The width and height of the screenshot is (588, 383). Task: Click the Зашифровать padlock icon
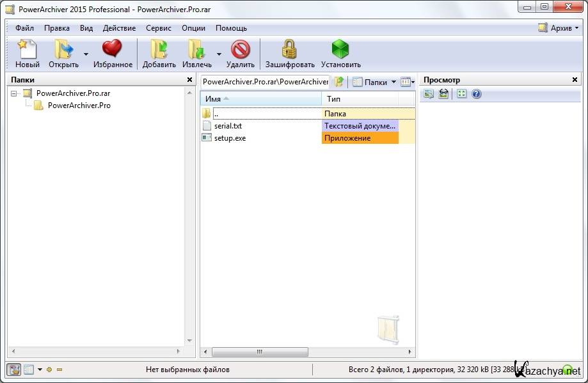click(290, 50)
